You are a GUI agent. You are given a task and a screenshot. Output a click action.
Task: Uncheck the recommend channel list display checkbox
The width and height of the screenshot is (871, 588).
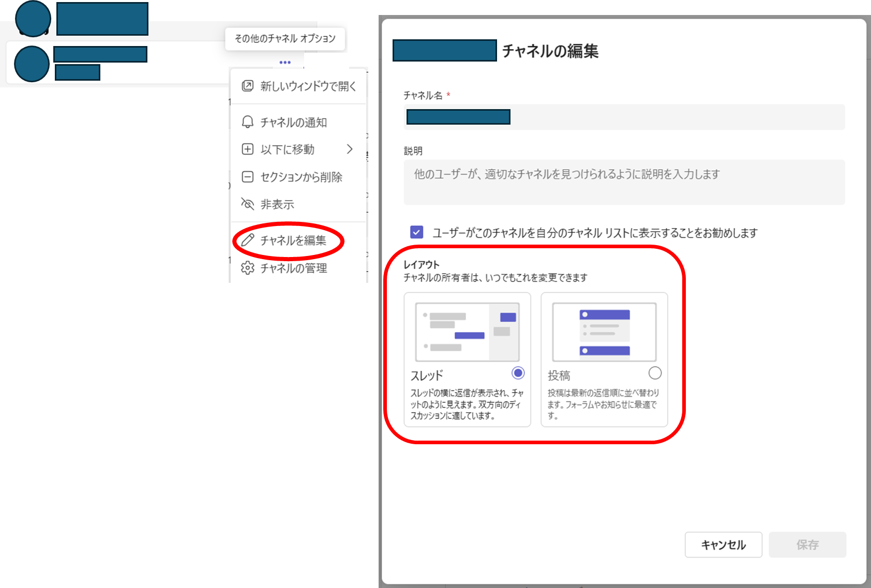tap(416, 232)
